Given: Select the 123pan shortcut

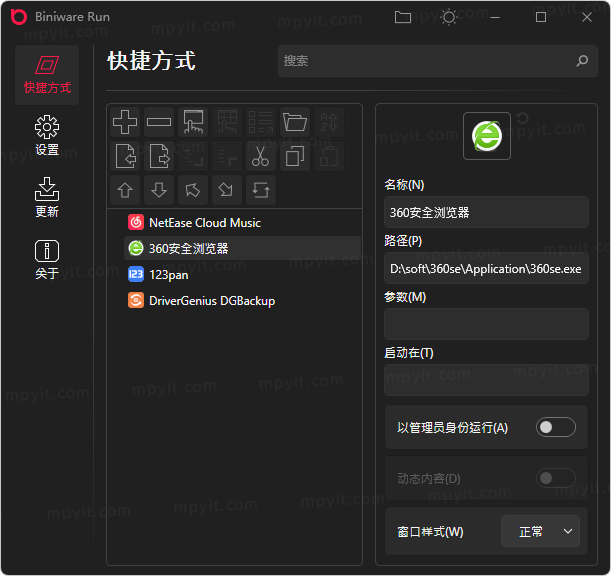Looking at the screenshot, I should pos(242,275).
